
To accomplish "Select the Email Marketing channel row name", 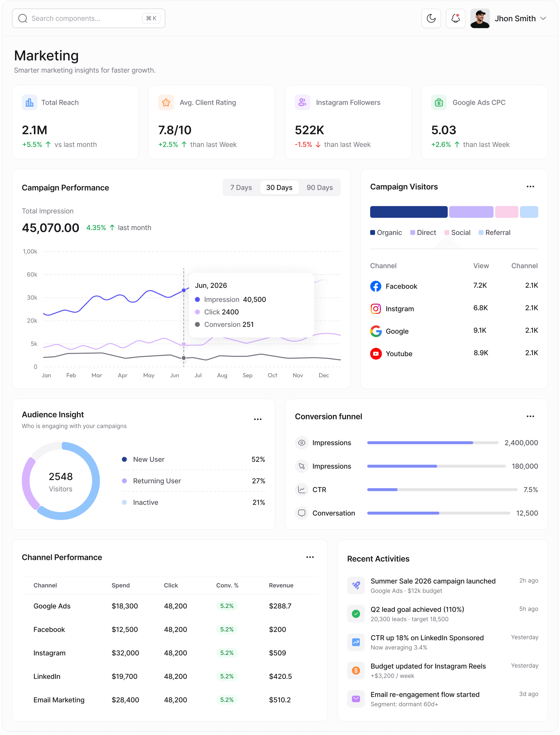I will click(x=59, y=700).
